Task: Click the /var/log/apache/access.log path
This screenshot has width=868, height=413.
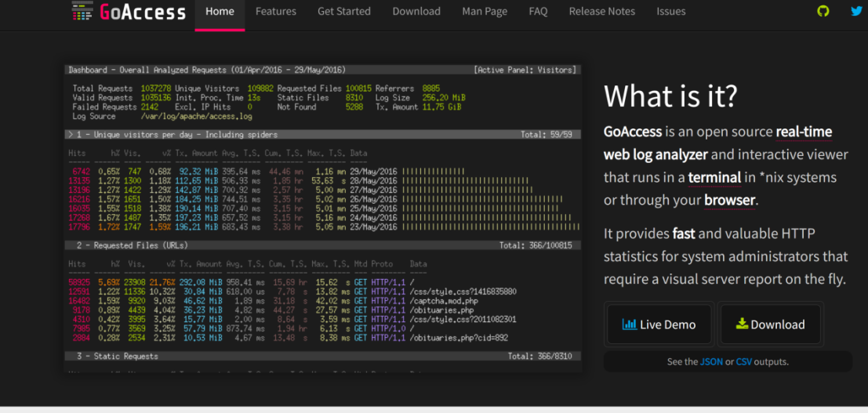Action: (x=197, y=116)
